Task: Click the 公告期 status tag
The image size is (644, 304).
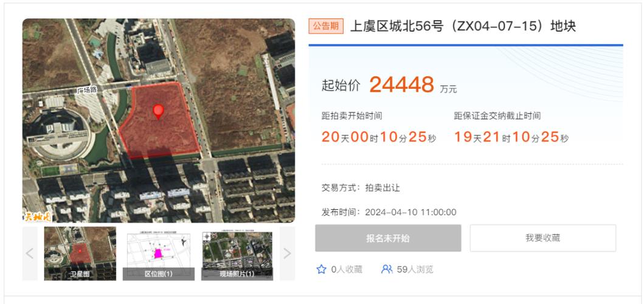Action: click(x=326, y=26)
